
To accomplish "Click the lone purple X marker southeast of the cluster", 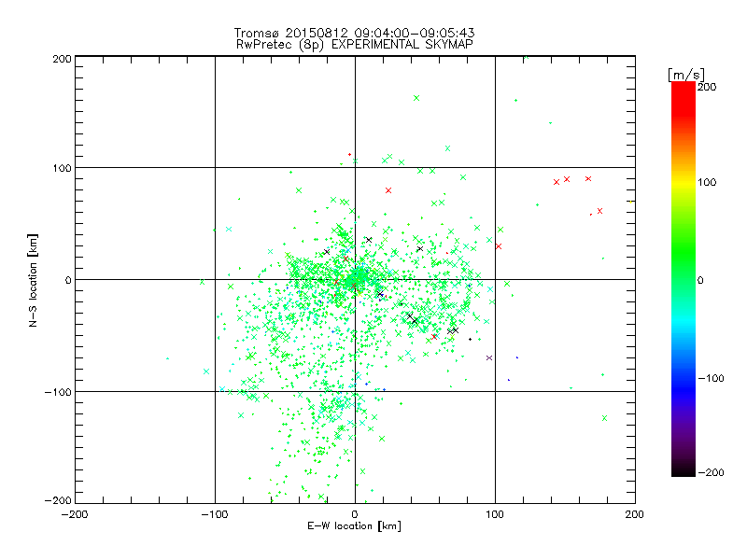I will [489, 358].
